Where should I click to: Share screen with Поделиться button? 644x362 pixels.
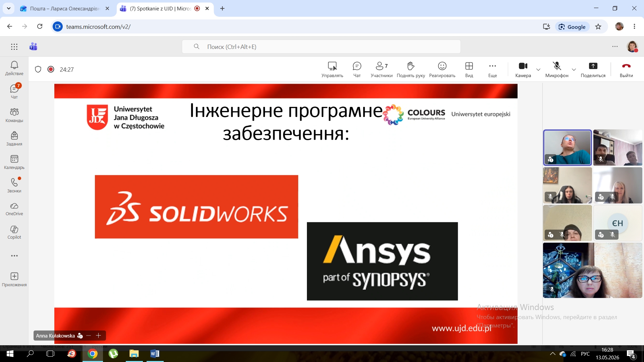[x=593, y=70]
